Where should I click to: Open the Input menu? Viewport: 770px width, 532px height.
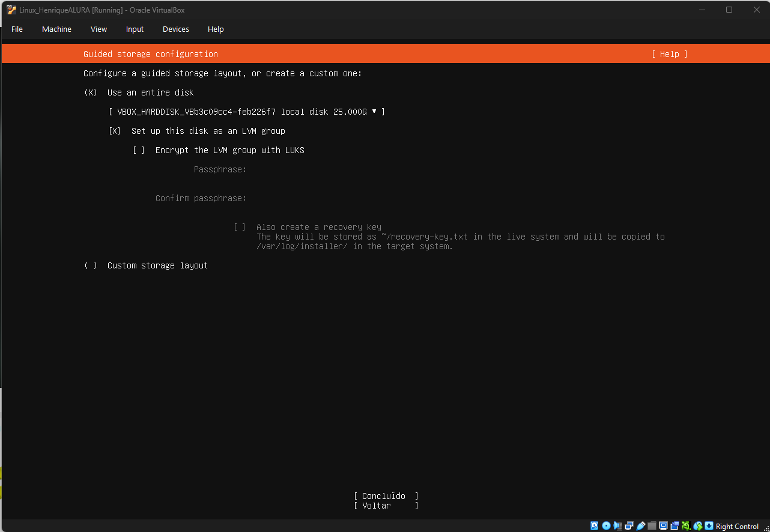point(135,29)
